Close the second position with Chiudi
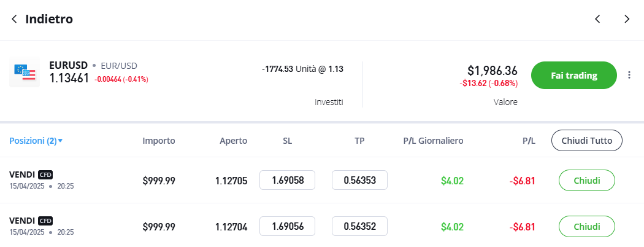Screen dimensions: 644x247 (x=586, y=226)
